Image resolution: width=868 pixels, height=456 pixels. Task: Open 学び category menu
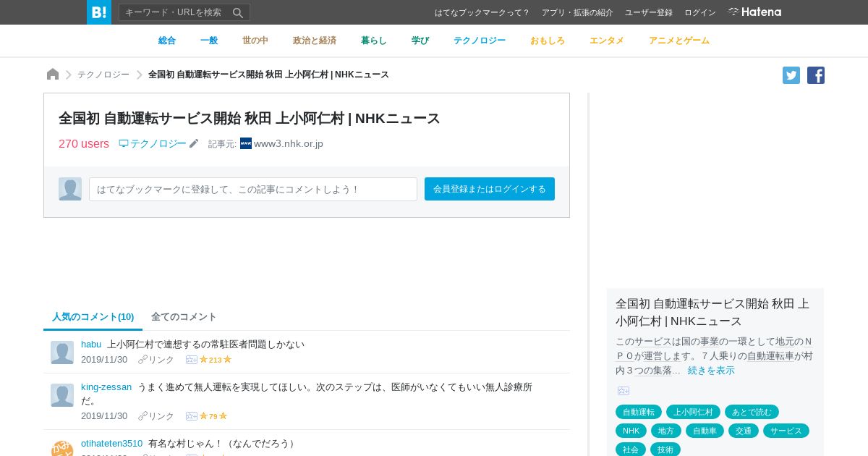(420, 41)
